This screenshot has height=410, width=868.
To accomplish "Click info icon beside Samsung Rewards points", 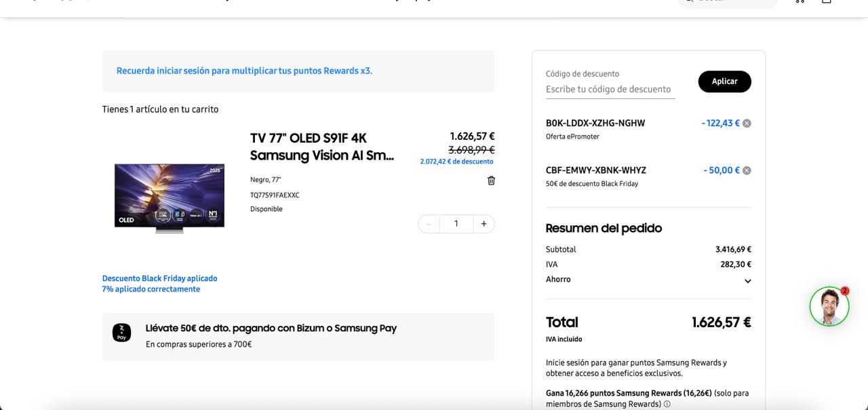I will (667, 404).
